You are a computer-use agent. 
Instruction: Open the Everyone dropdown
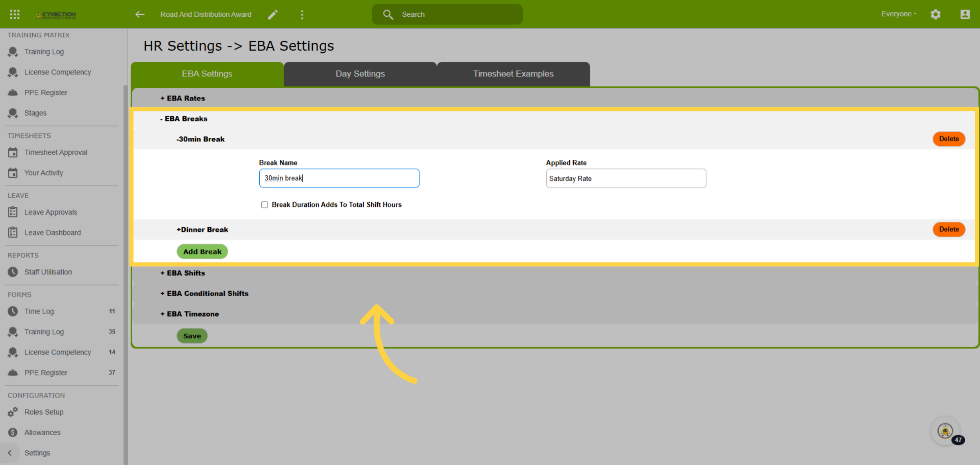[x=899, y=14]
